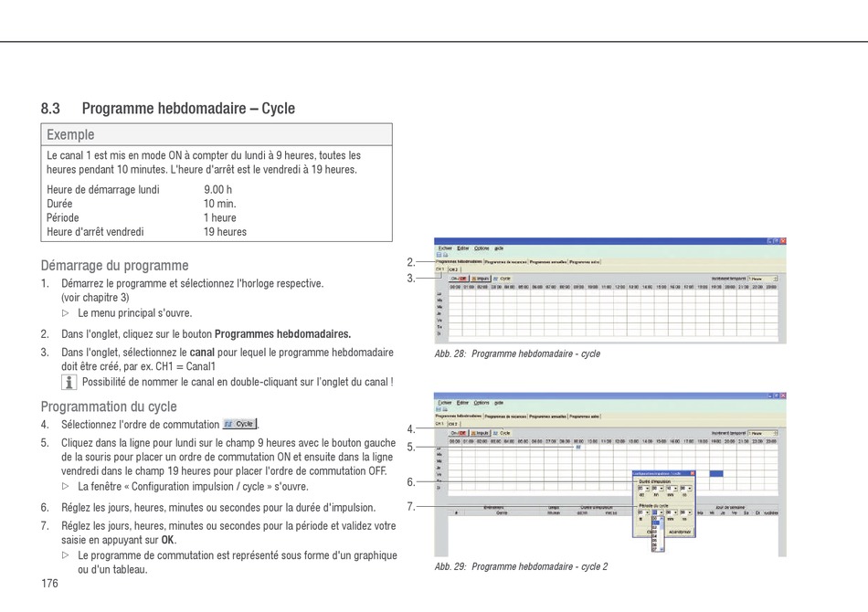Open the minutes dropdown under Période du cycle

tap(672, 512)
